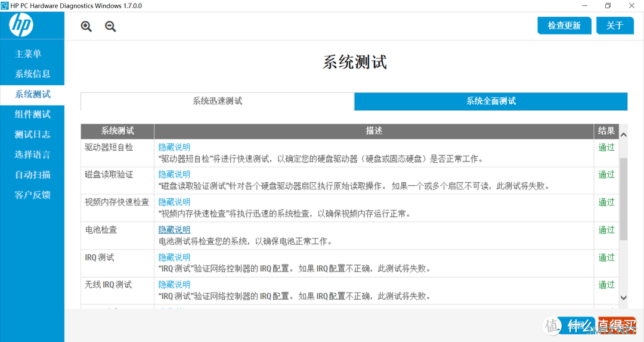This screenshot has height=342, width=644.
Task: Click the 关于 button
Action: pos(615,26)
